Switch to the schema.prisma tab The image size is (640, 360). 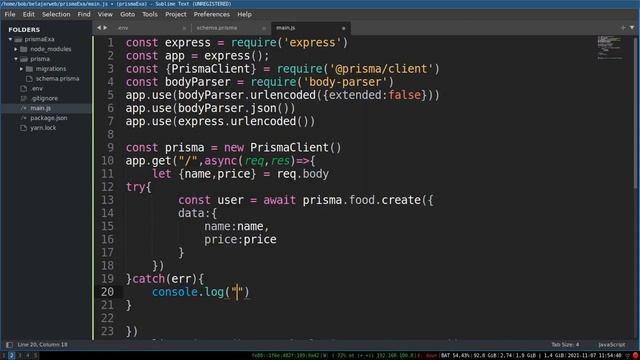[x=229, y=28]
